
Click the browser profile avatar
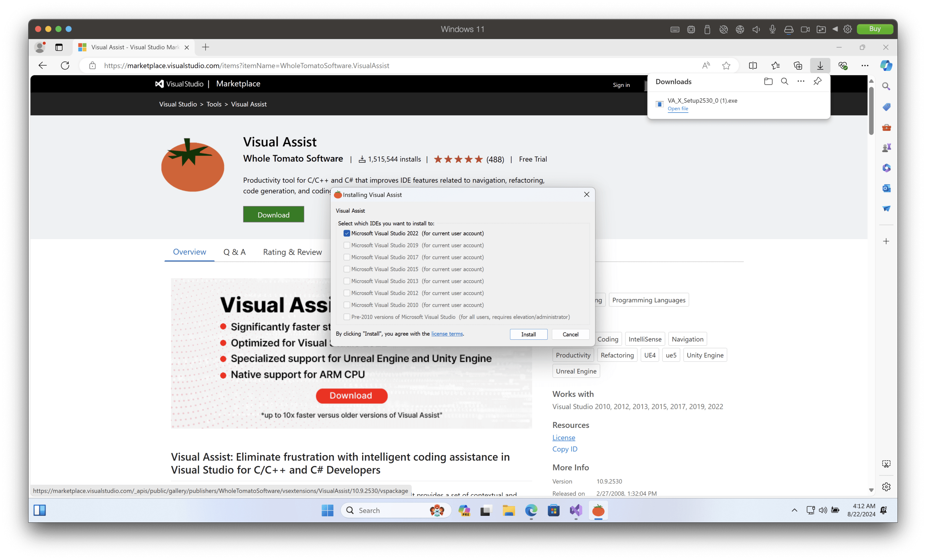click(40, 47)
